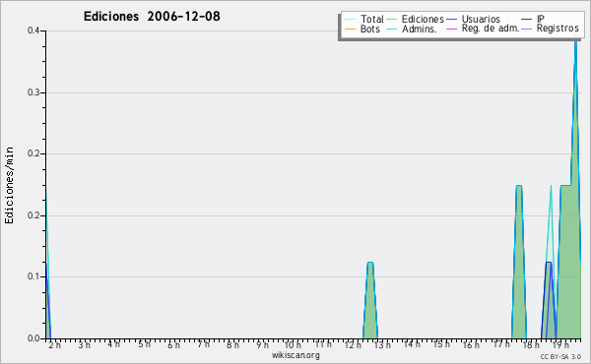The height and width of the screenshot is (364, 591).
Task: Click the "18 h" x-axis label
Action: (x=531, y=344)
